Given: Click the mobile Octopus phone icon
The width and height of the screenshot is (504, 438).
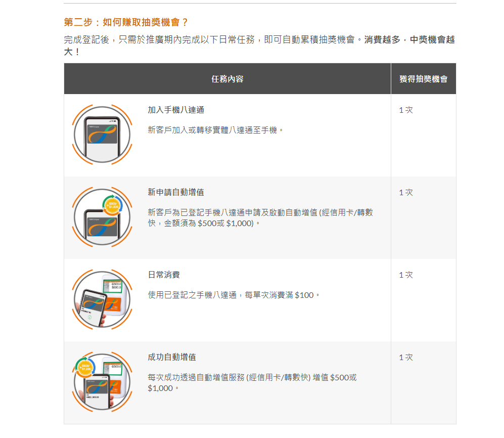Looking at the screenshot, I should pos(102,135).
